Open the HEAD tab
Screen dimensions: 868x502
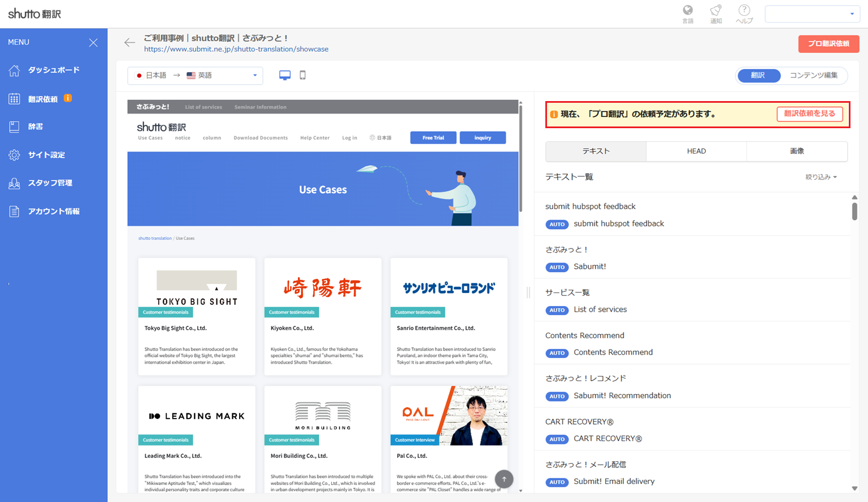696,151
